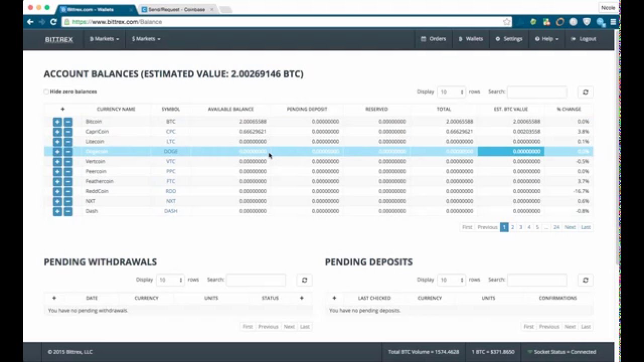Image resolution: width=644 pixels, height=362 pixels.
Task: Click the minus icon for Dash
Action: (68, 211)
